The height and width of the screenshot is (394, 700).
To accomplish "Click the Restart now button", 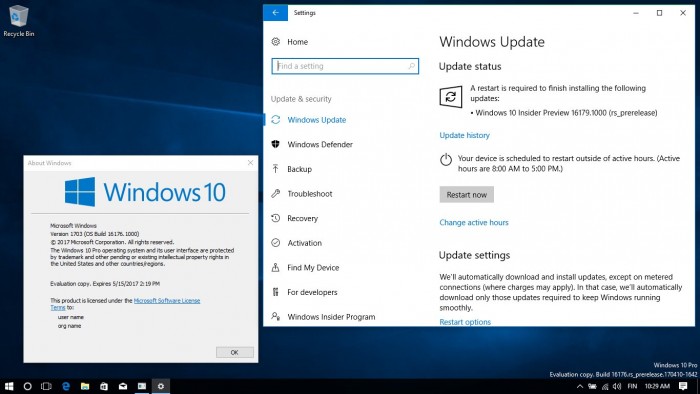I will click(x=467, y=195).
